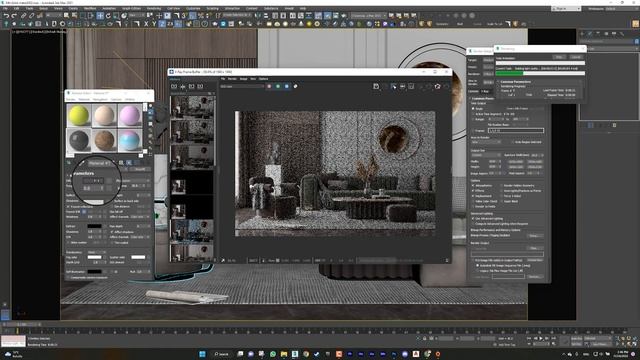Click white Fog color swatch
The height and width of the screenshot is (360, 640).
pos(94,258)
